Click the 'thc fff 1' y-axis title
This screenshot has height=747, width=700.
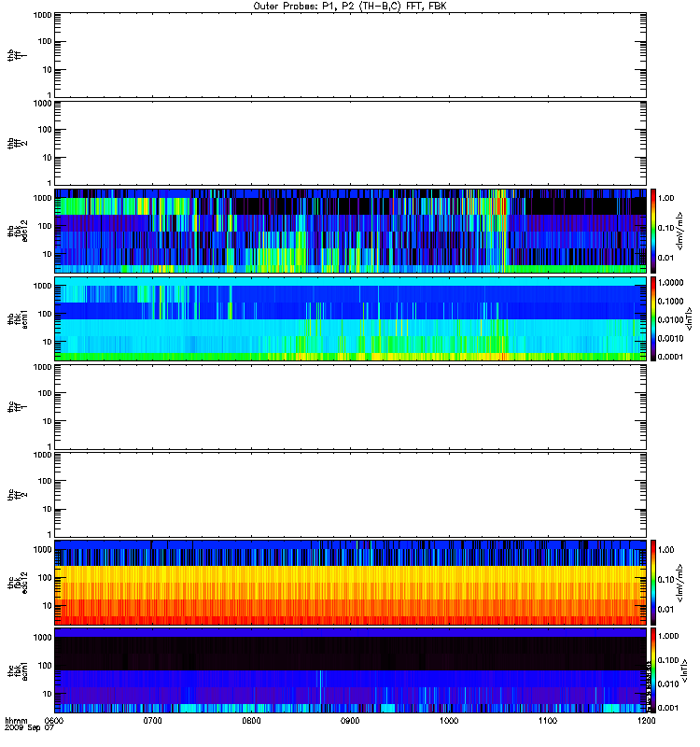[x=17, y=407]
